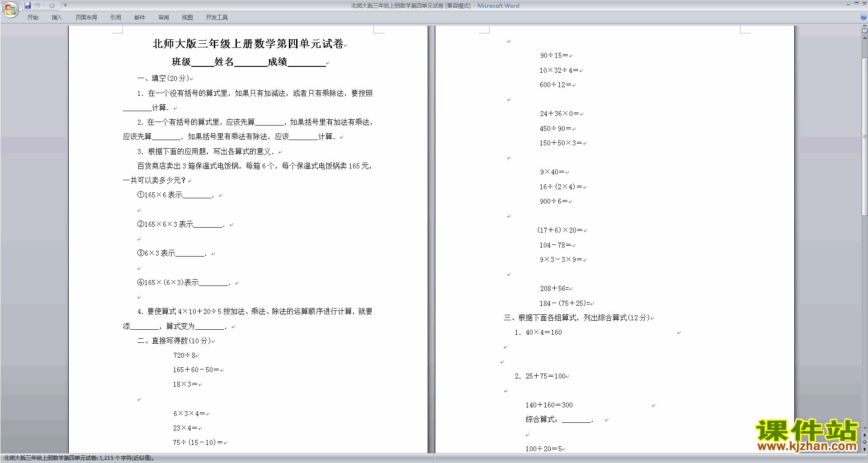Image resolution: width=868 pixels, height=463 pixels.
Task: Click equation 900÷6=
Action: pyautogui.click(x=554, y=201)
